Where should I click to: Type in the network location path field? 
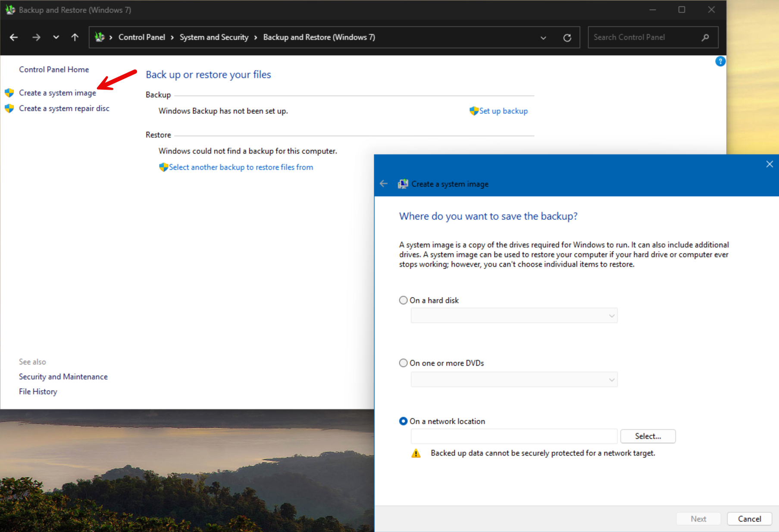[x=513, y=436]
